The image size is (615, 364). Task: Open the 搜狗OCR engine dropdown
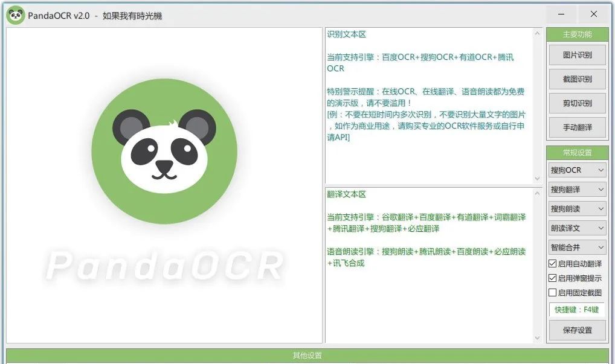coord(577,170)
